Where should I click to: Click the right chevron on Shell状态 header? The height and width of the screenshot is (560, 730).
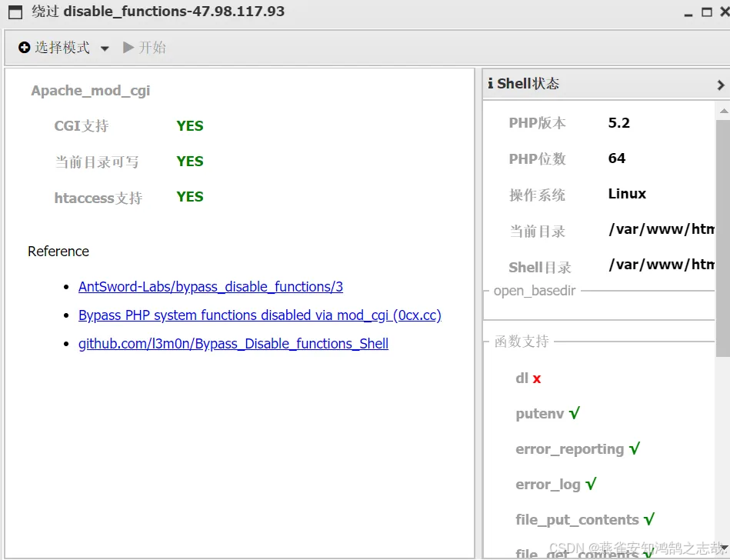tap(720, 85)
